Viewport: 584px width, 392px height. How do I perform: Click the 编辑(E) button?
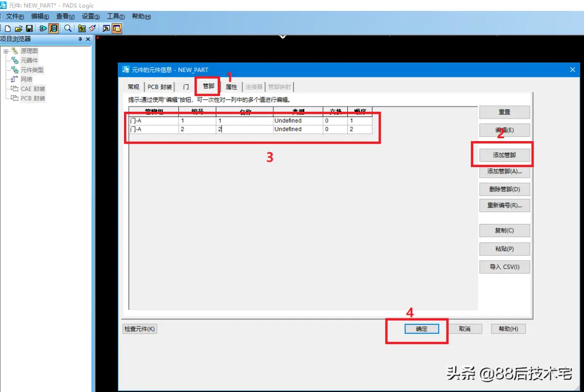pyautogui.click(x=504, y=130)
